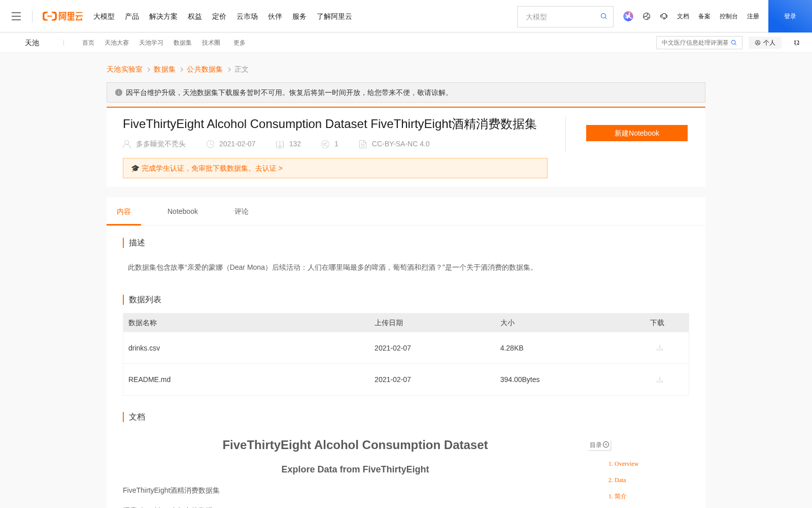
Task: Click 首页 in Tianchi navigation
Action: pyautogui.click(x=88, y=43)
